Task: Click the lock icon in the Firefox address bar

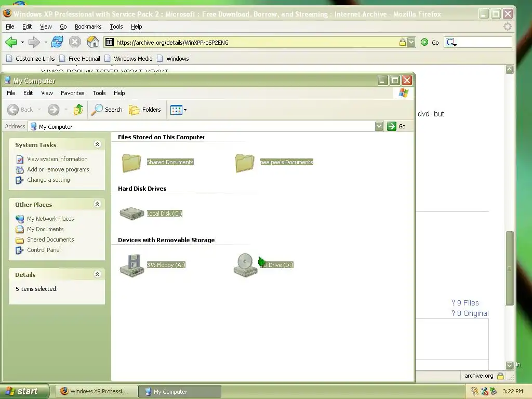Action: pyautogui.click(x=403, y=43)
